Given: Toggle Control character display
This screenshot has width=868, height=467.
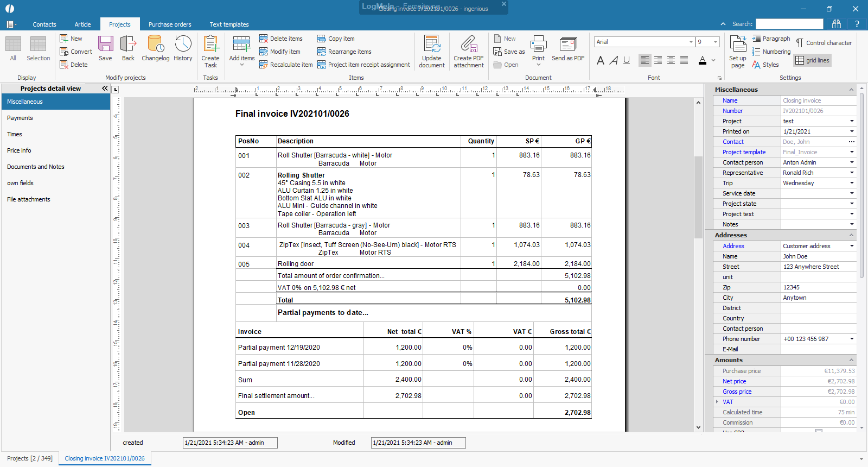Looking at the screenshot, I should (x=823, y=43).
